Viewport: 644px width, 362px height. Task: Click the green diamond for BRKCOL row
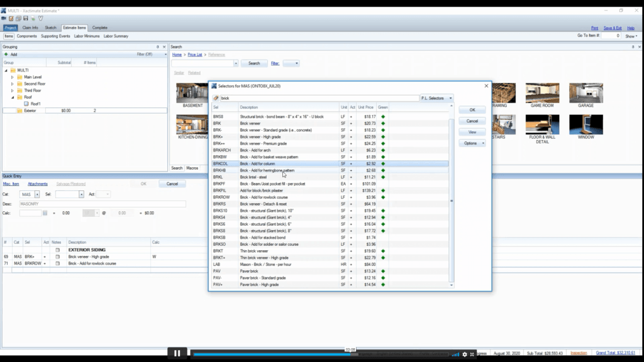pyautogui.click(x=383, y=164)
